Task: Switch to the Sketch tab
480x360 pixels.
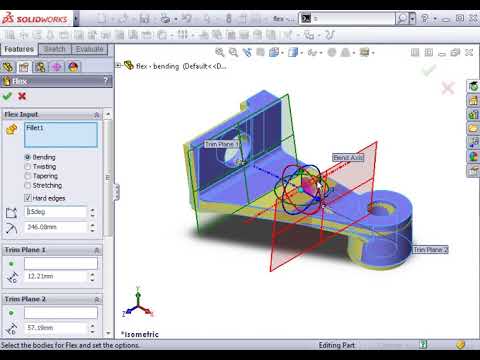Action: 55,49
